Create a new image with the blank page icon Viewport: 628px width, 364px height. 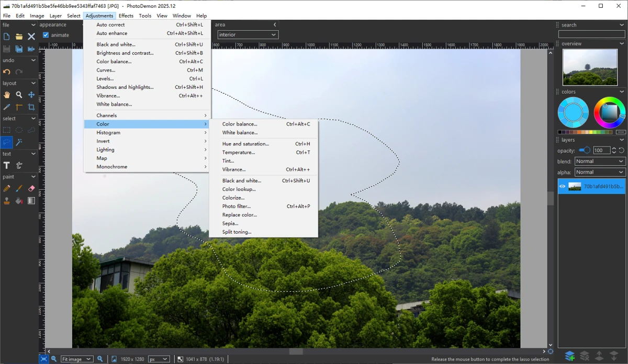pyautogui.click(x=6, y=37)
